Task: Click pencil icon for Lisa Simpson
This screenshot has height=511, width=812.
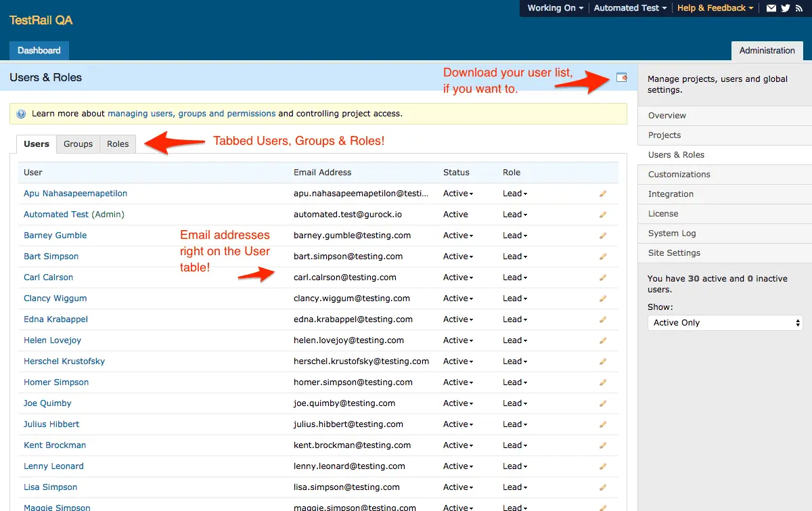Action: [x=603, y=487]
